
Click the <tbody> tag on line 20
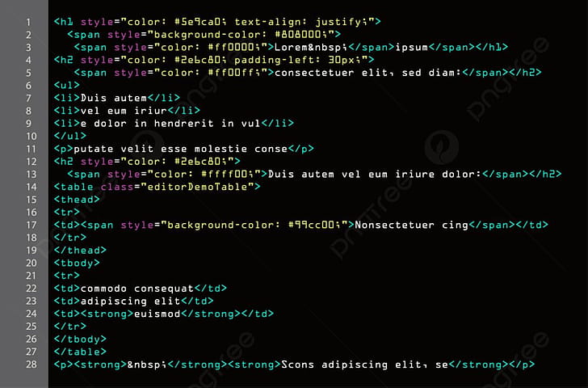[77, 263]
